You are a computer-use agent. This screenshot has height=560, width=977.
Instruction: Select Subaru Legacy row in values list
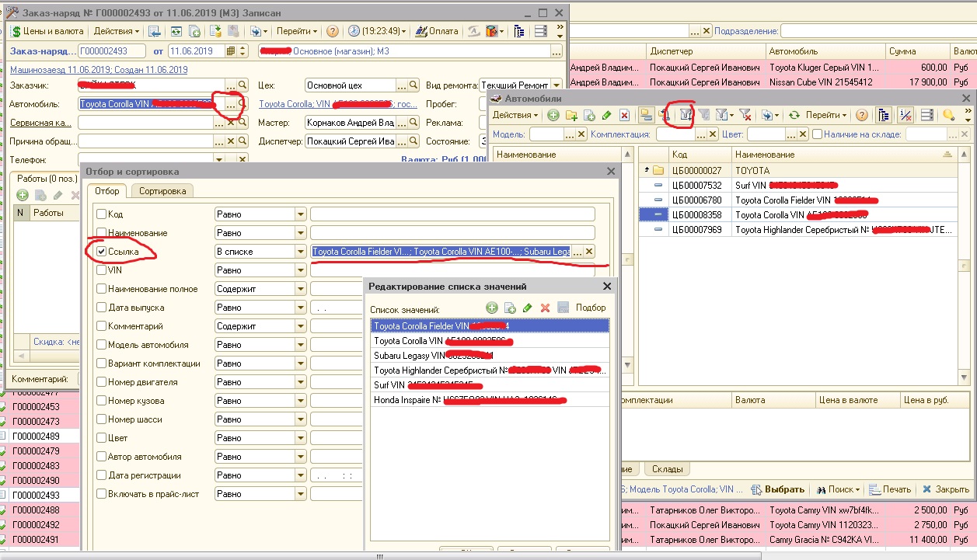(x=490, y=355)
